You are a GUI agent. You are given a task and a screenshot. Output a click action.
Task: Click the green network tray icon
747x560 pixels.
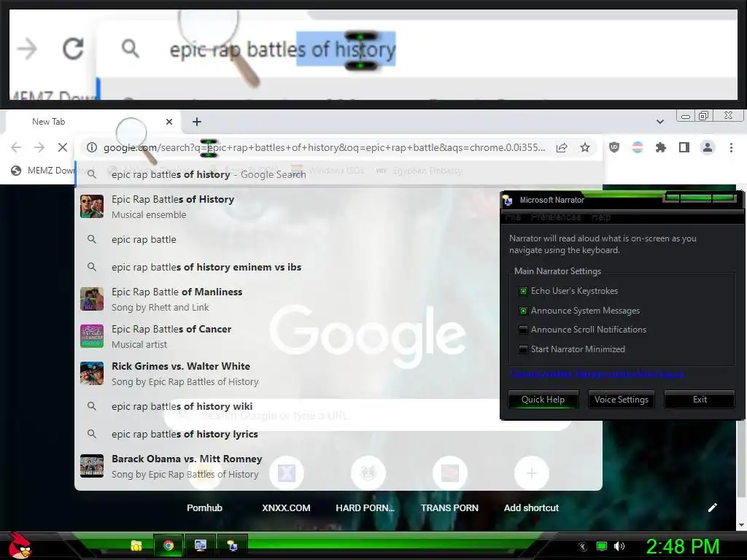[602, 546]
